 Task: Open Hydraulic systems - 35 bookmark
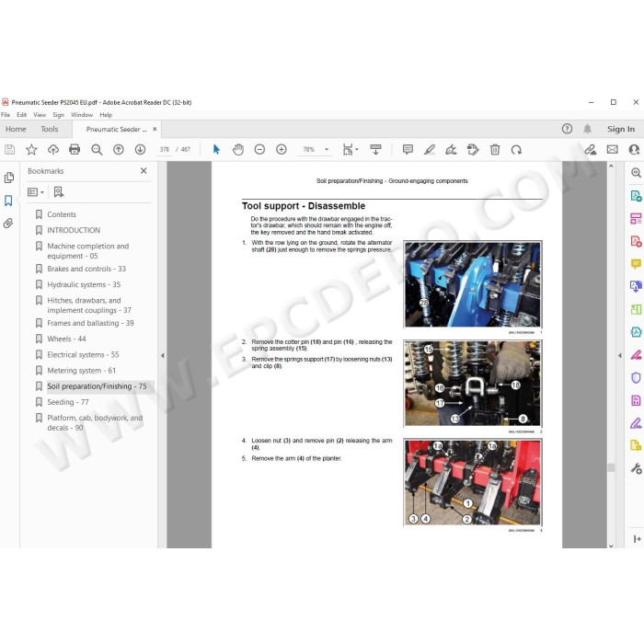pyautogui.click(x=84, y=284)
